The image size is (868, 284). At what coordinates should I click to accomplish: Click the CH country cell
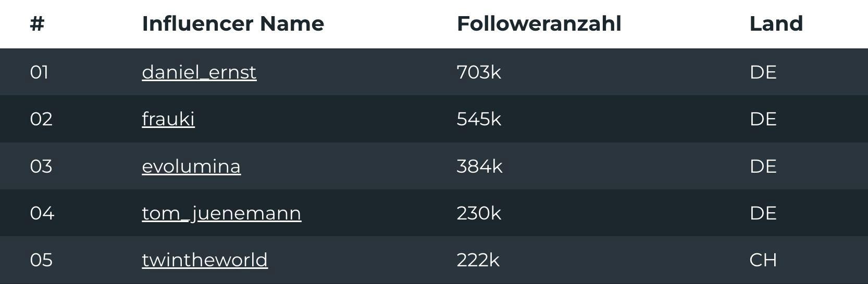(763, 260)
